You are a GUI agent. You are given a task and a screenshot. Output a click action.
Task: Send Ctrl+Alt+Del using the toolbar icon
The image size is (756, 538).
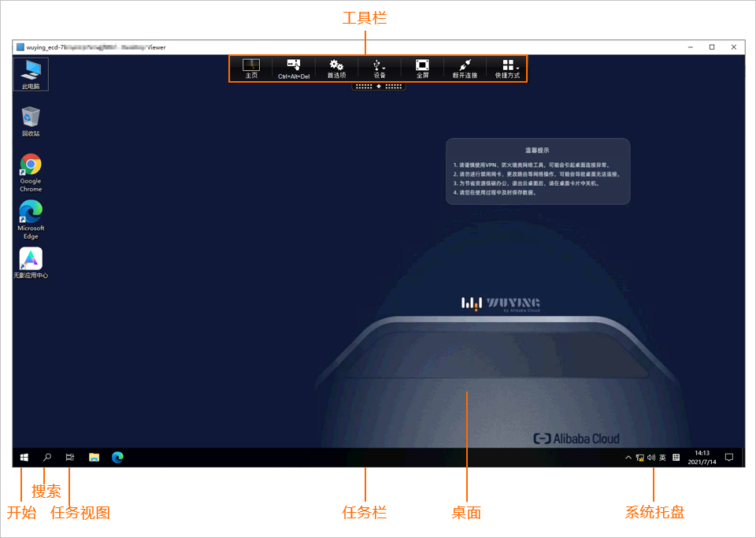[x=293, y=69]
